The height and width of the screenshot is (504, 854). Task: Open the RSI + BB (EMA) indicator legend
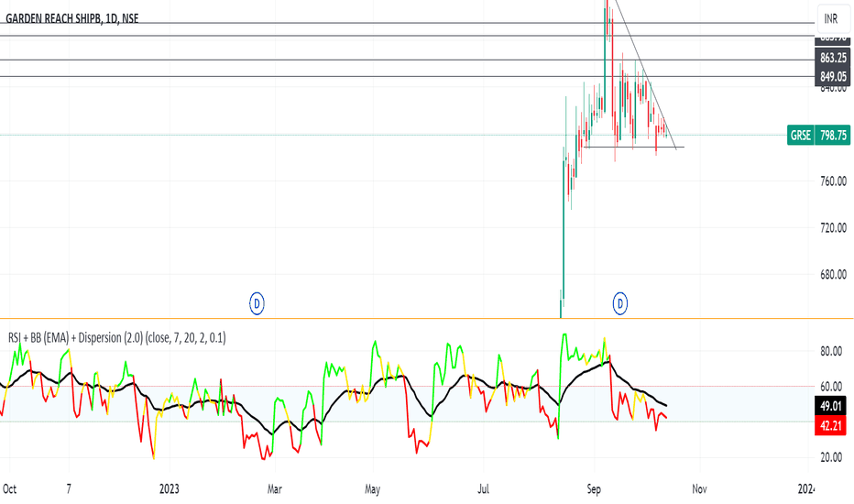[116, 338]
